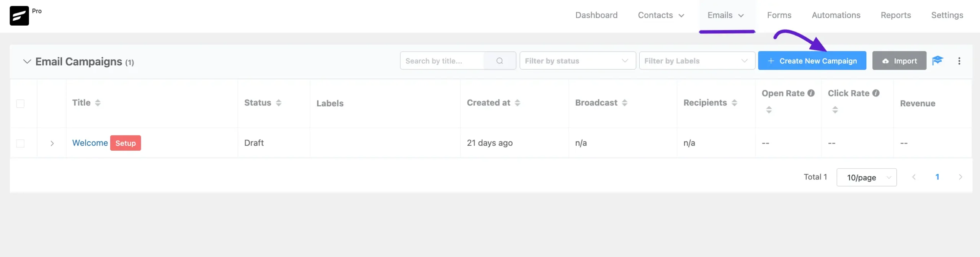Open the Welcome campaign link
Image resolution: width=980 pixels, height=257 pixels.
point(90,143)
